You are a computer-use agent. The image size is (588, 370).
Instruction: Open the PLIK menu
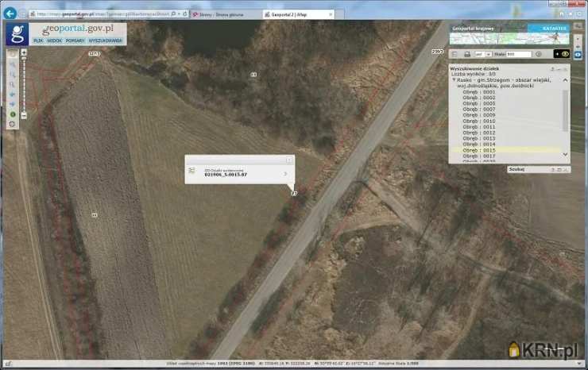[x=37, y=40]
